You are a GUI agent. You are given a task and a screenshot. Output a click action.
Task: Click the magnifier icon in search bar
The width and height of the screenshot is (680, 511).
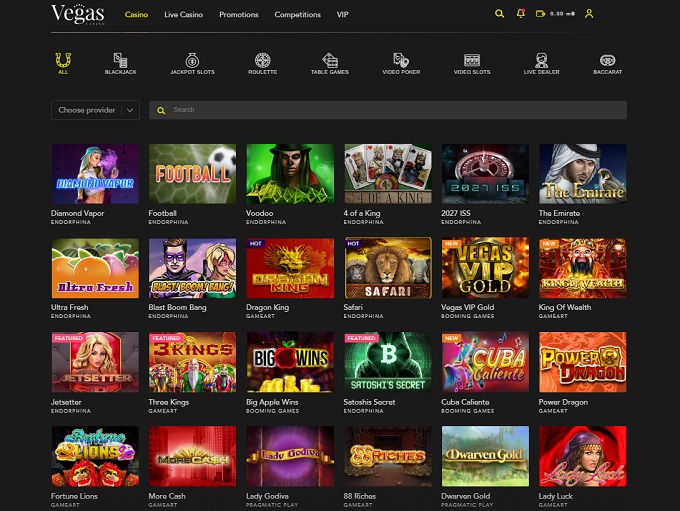[x=161, y=111]
